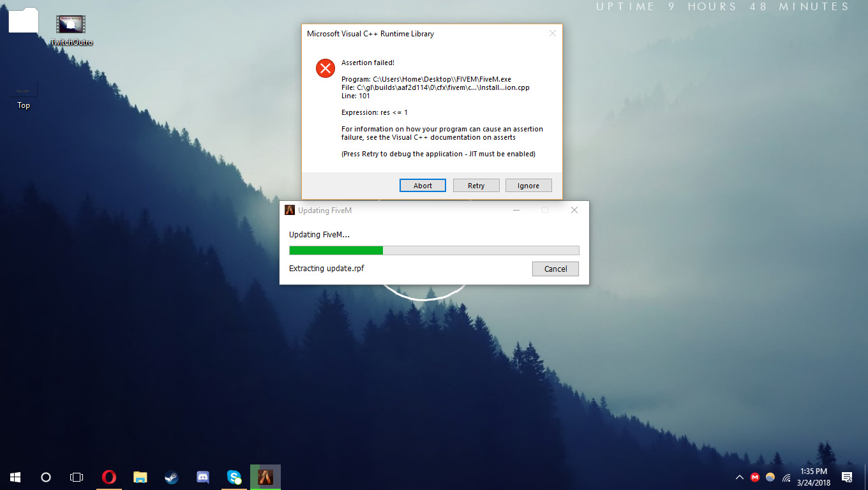Open the Windows Start menu

[x=15, y=477]
